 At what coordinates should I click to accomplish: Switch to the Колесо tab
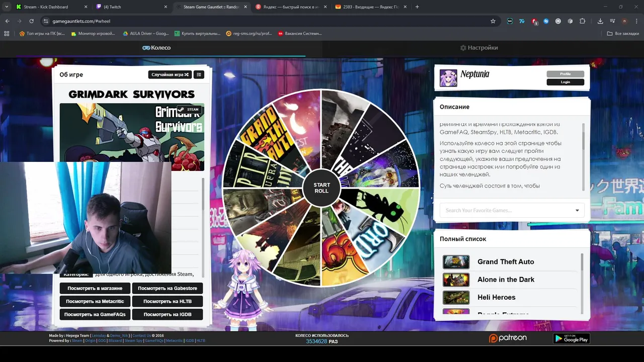click(156, 48)
